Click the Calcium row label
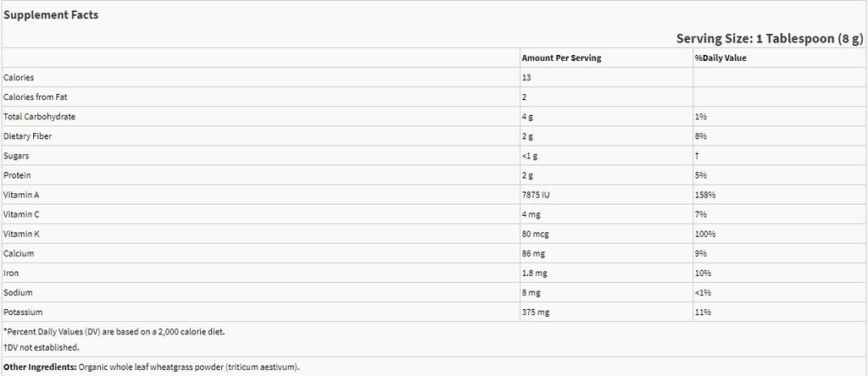This screenshot has height=376, width=868. point(19,253)
